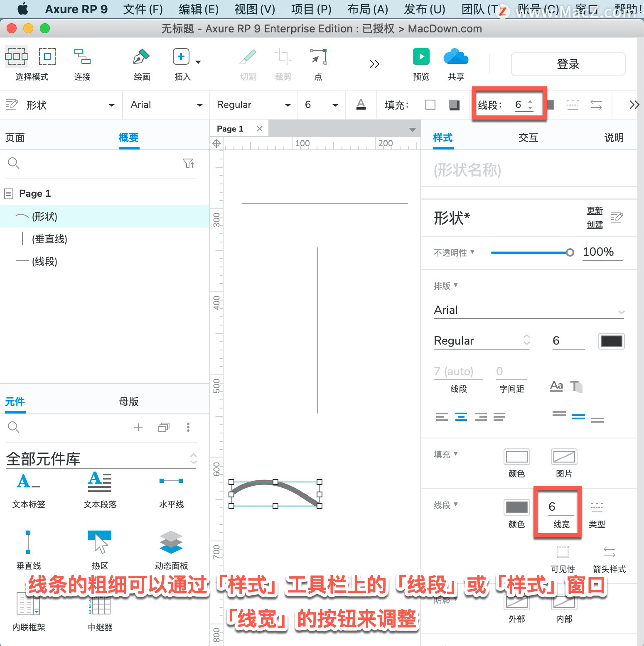Align text left

442,417
